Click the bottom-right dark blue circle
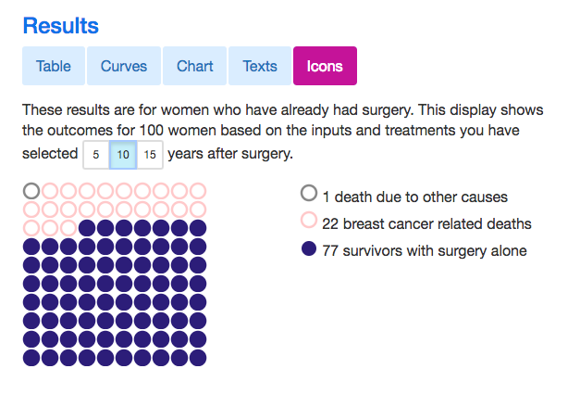The image size is (580, 394). coord(198,358)
